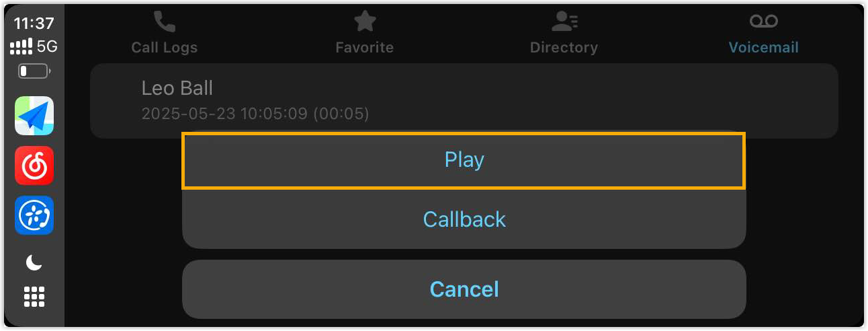Open the blue paper-plane navigation app
Viewport: 868px width, 331px height.
(x=34, y=116)
